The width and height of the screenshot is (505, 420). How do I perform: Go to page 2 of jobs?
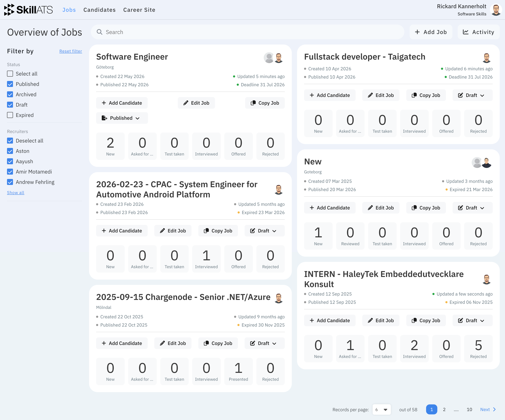444,409
